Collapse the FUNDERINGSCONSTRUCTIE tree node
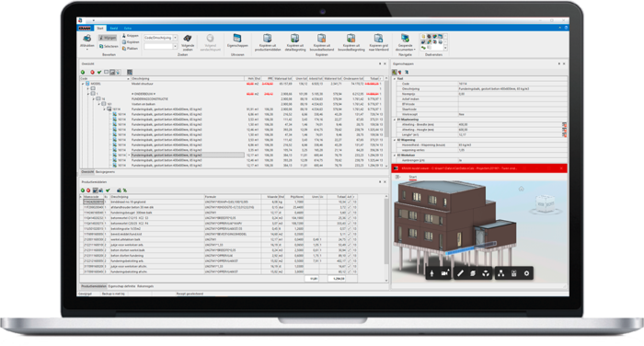 (x=94, y=99)
